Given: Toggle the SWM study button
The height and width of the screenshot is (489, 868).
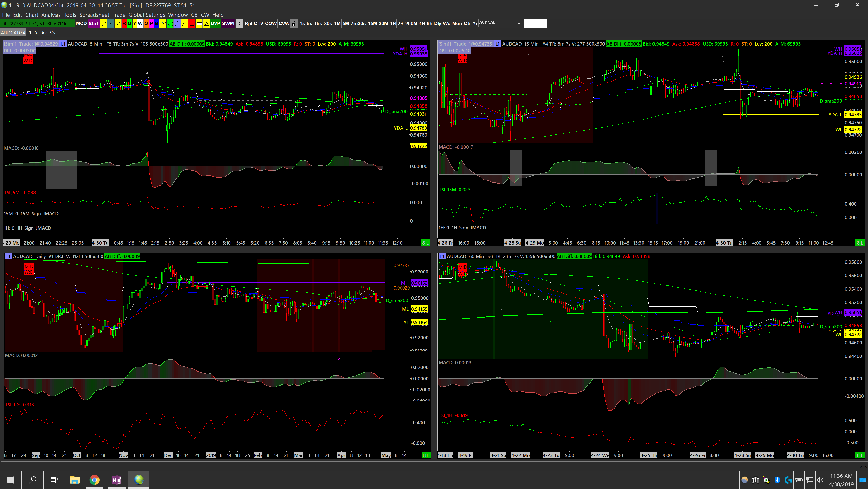Looking at the screenshot, I should pos(228,24).
